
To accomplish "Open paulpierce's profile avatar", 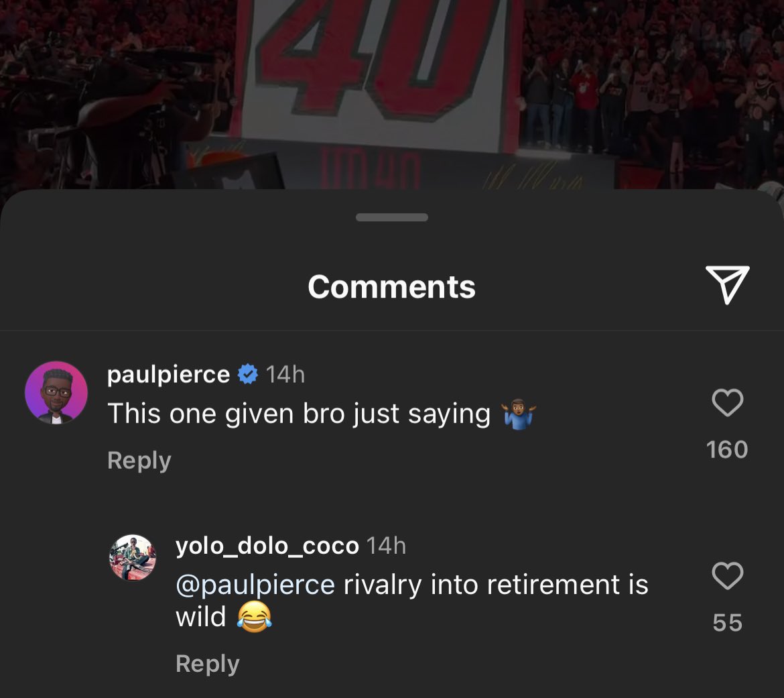I will click(x=56, y=393).
